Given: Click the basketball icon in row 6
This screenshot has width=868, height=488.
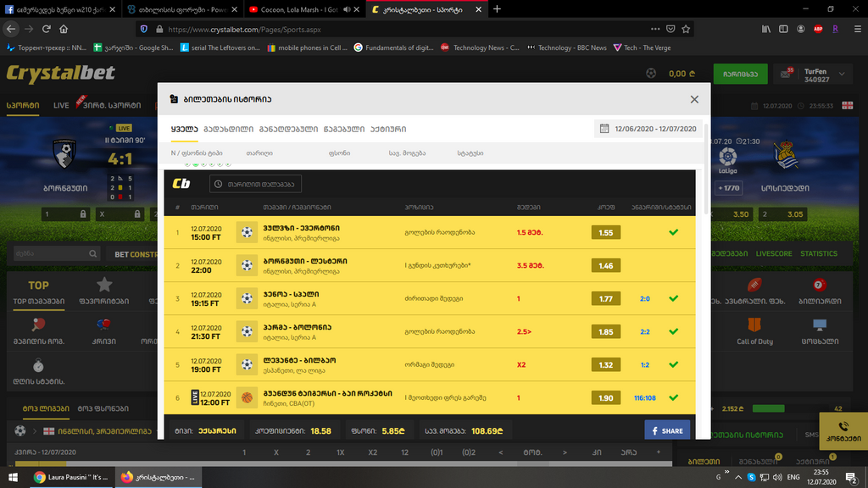Looking at the screenshot, I should coord(247,398).
